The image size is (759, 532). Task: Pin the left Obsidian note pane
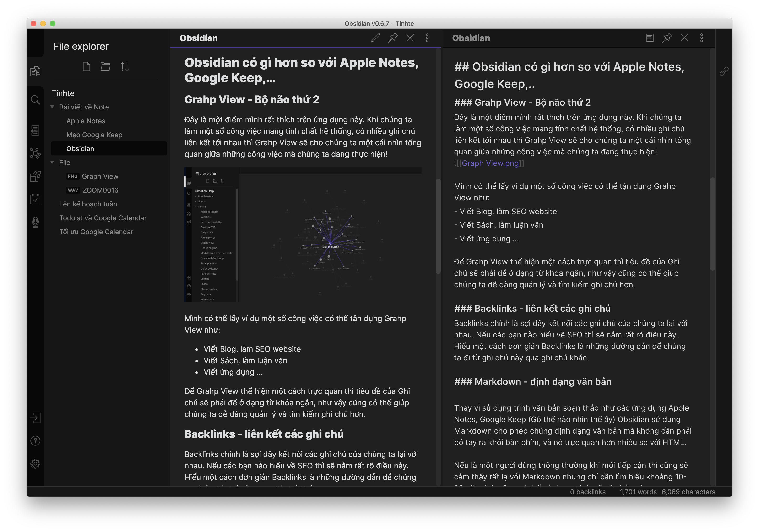click(x=393, y=38)
